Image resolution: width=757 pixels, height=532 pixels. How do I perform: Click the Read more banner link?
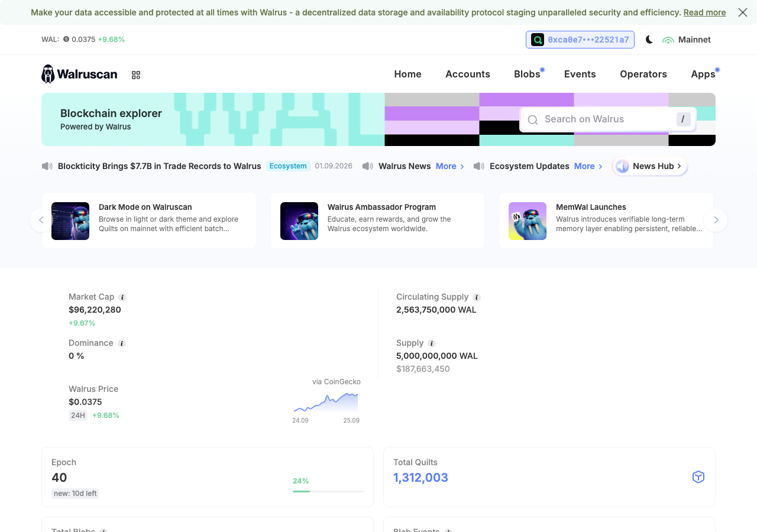coord(704,12)
